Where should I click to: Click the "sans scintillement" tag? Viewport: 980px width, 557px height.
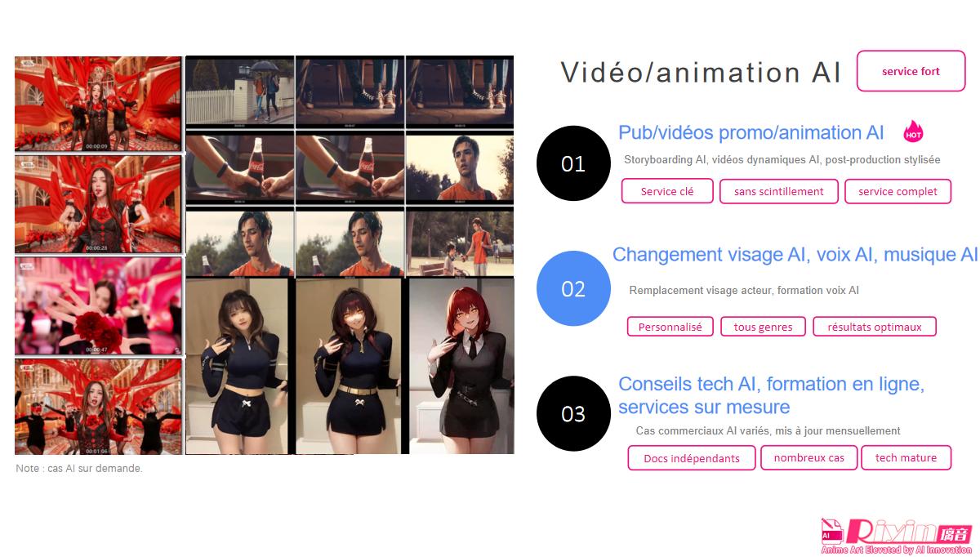pyautogui.click(x=779, y=191)
